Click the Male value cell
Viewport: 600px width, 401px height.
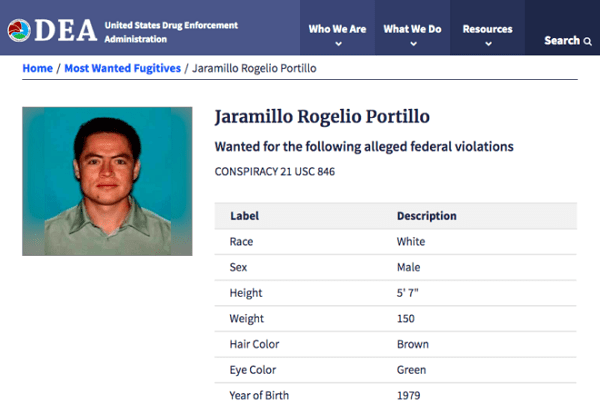click(x=408, y=267)
